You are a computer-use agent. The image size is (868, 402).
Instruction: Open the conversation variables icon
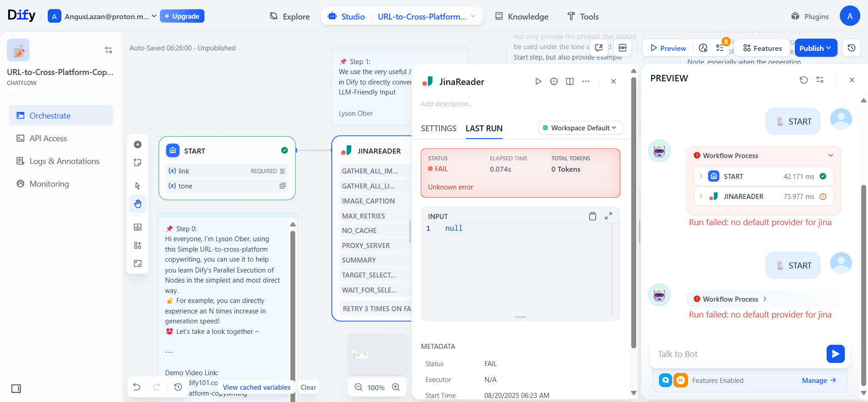pos(599,48)
